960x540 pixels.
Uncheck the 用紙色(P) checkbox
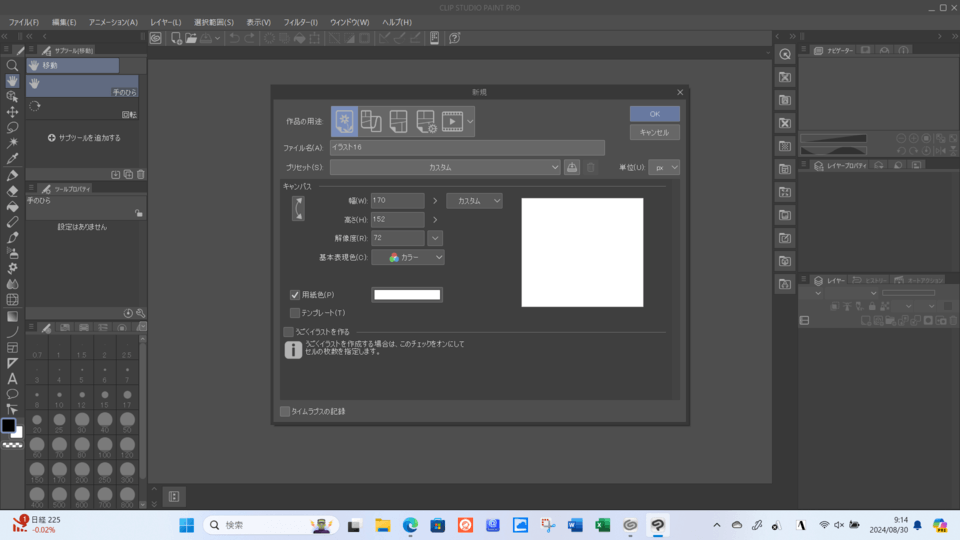pyautogui.click(x=294, y=294)
